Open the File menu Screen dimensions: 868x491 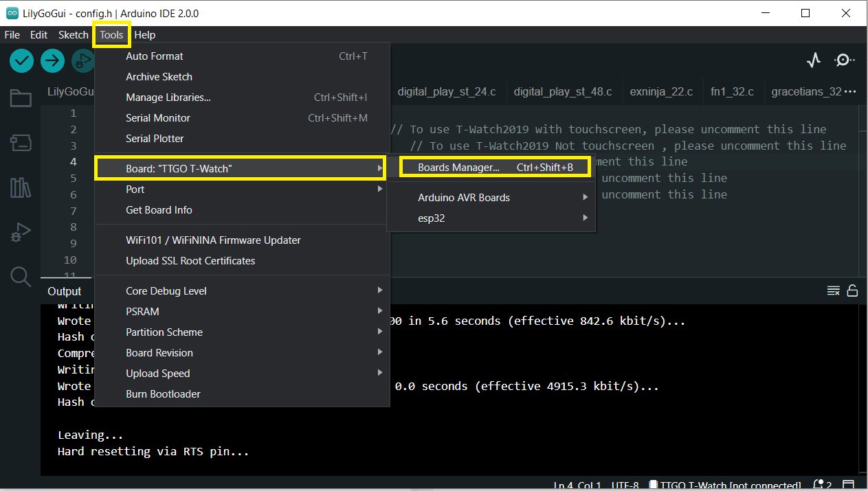pos(12,35)
